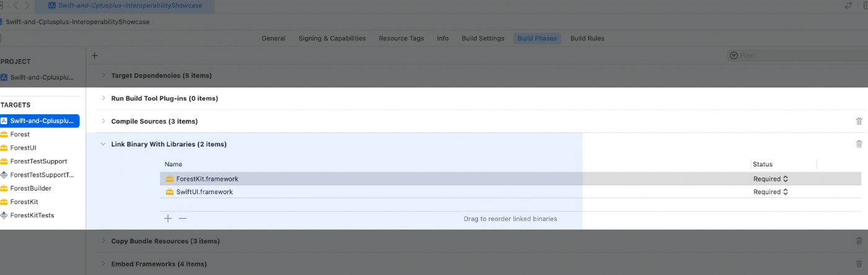Screen dimensions: 868x275
Task: Delete the Copy Bundle Resources phase
Action: pos(859,241)
